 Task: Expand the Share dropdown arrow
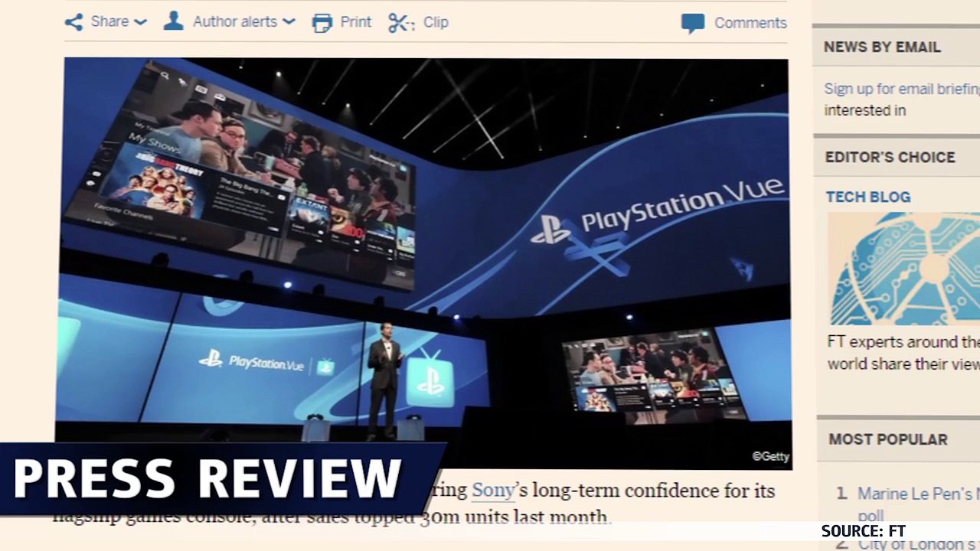pyautogui.click(x=140, y=23)
